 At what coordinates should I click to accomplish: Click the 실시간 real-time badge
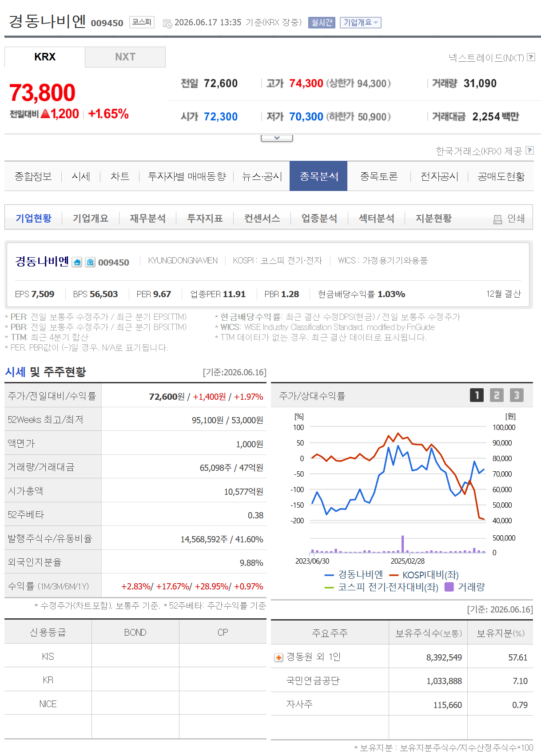(x=322, y=23)
